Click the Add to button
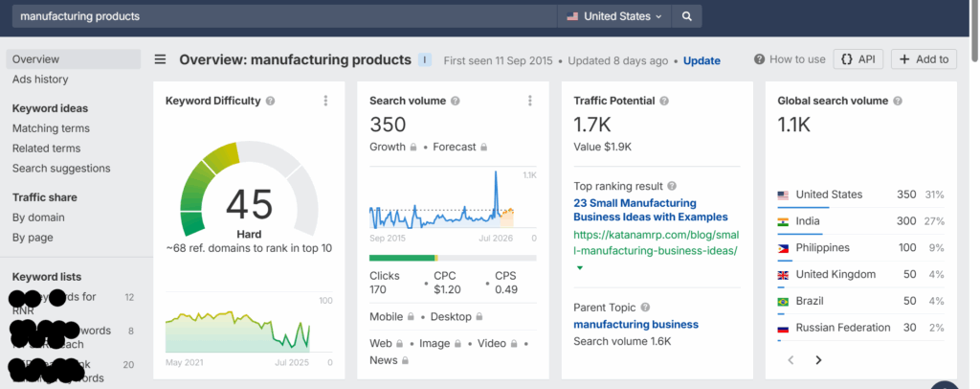 tap(924, 59)
